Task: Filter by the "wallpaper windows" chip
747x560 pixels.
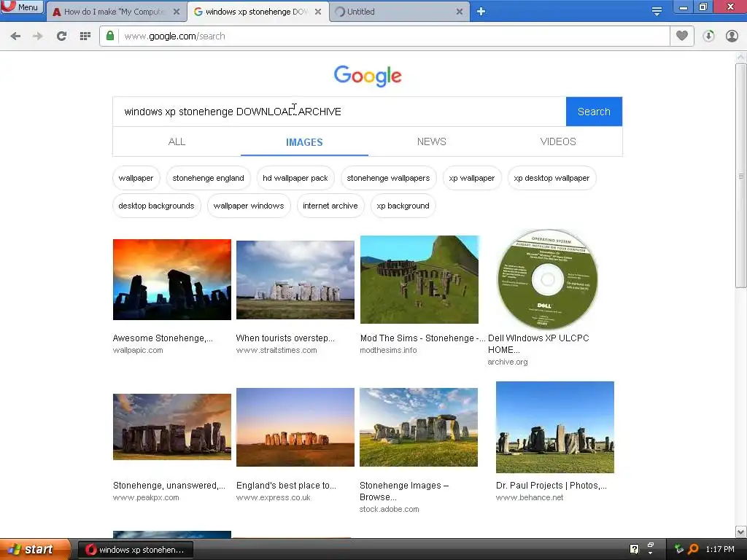Action: [249, 206]
